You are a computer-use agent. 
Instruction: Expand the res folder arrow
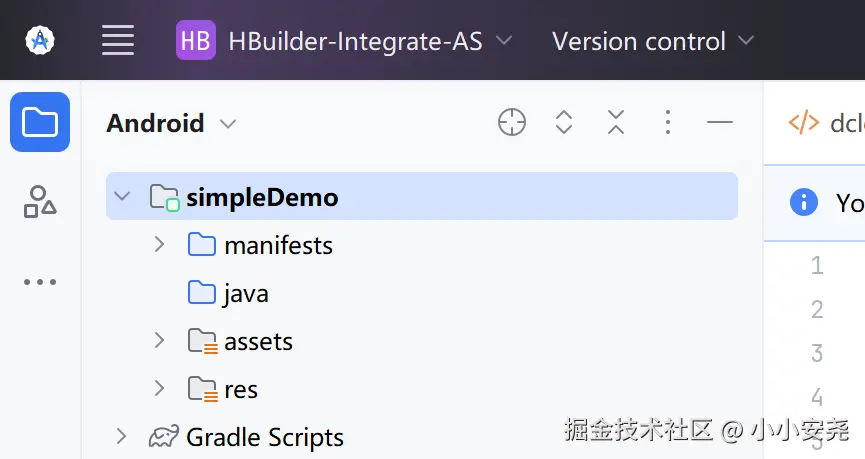(159, 389)
